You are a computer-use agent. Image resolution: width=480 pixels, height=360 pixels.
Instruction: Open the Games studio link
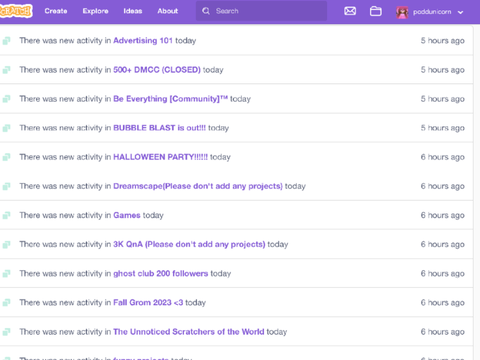[x=127, y=215]
